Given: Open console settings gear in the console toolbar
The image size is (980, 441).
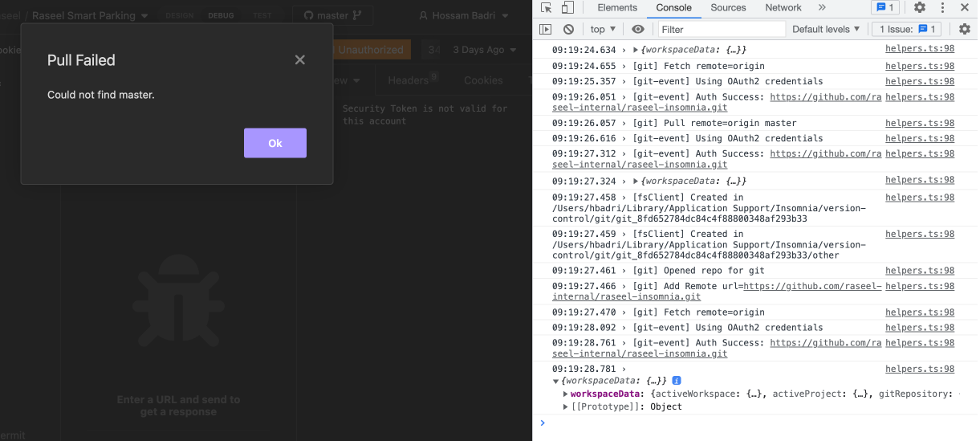Looking at the screenshot, I should click(965, 29).
